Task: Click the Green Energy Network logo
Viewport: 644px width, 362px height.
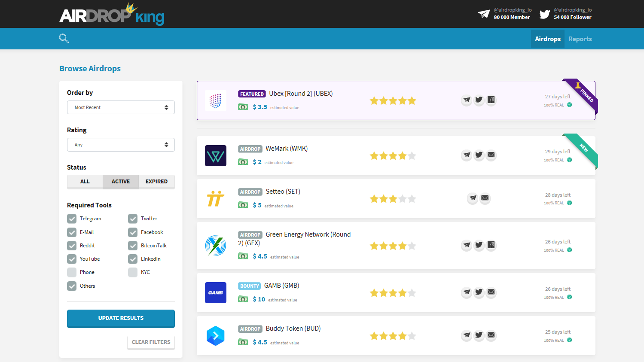Action: (216, 246)
